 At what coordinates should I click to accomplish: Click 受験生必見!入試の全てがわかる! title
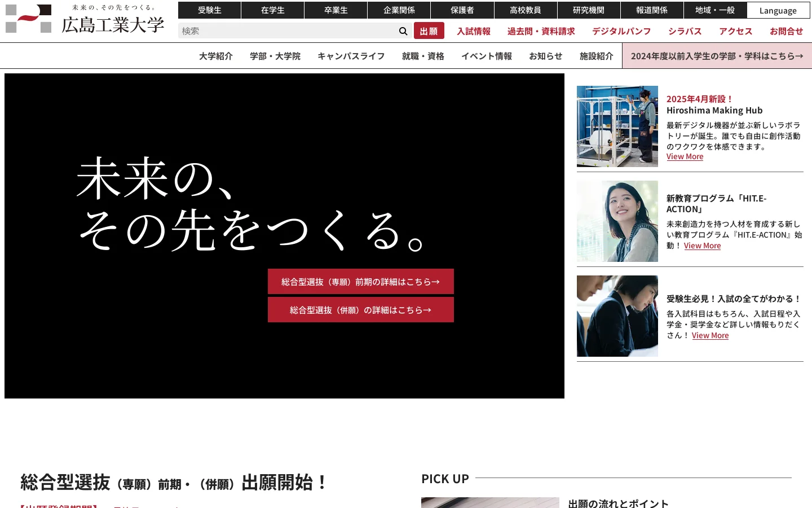click(734, 299)
